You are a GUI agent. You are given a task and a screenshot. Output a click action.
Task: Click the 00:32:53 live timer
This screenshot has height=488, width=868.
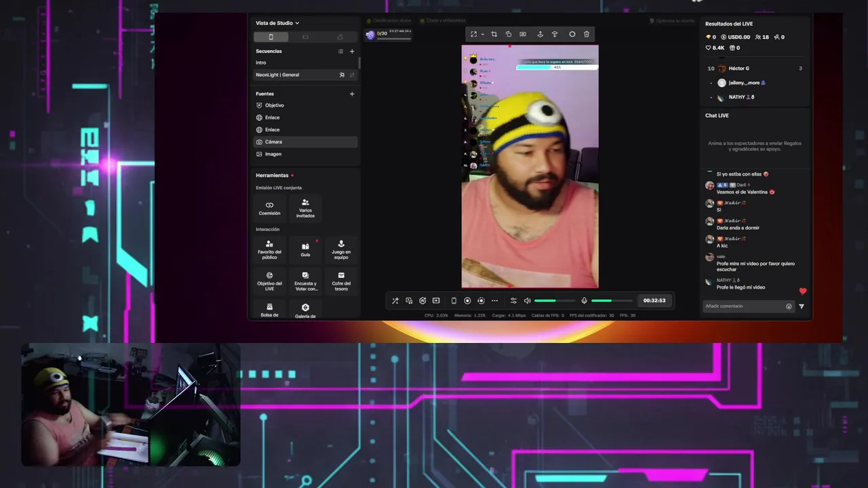point(654,300)
